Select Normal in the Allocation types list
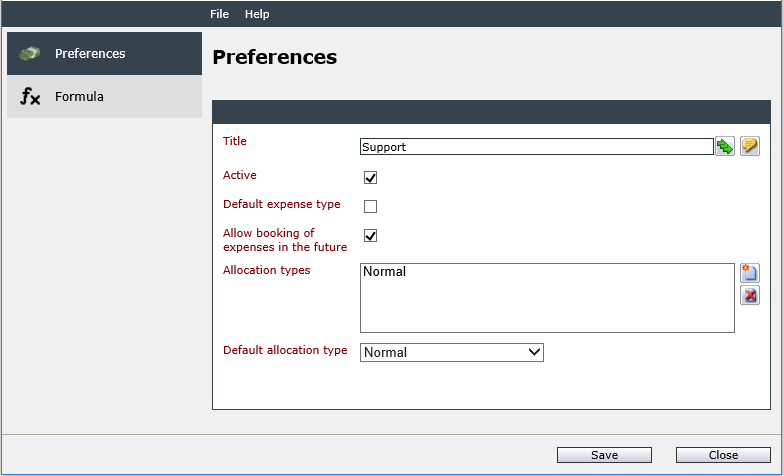 pyautogui.click(x=384, y=272)
